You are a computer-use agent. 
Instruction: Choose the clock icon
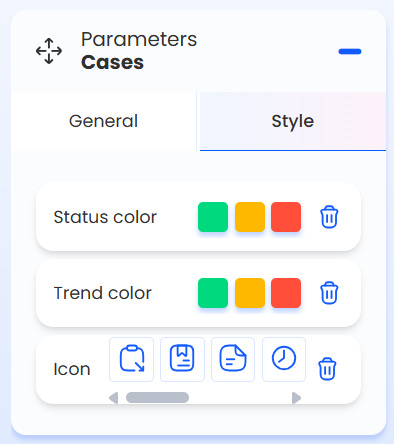point(284,359)
